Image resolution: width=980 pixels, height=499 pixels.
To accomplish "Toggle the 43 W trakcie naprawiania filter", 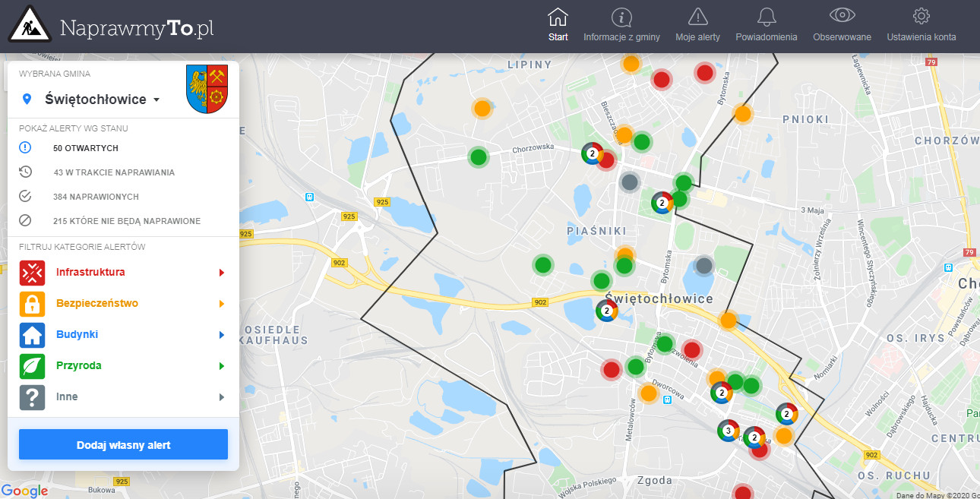I will tap(114, 172).
